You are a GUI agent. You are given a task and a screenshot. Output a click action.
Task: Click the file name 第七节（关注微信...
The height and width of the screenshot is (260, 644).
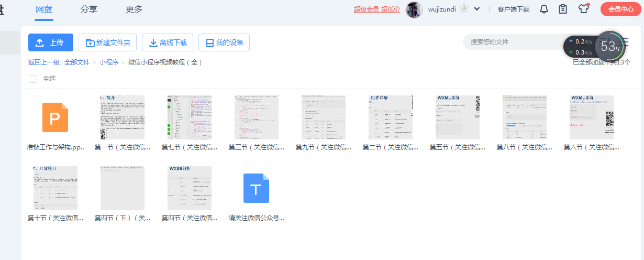tap(190, 147)
